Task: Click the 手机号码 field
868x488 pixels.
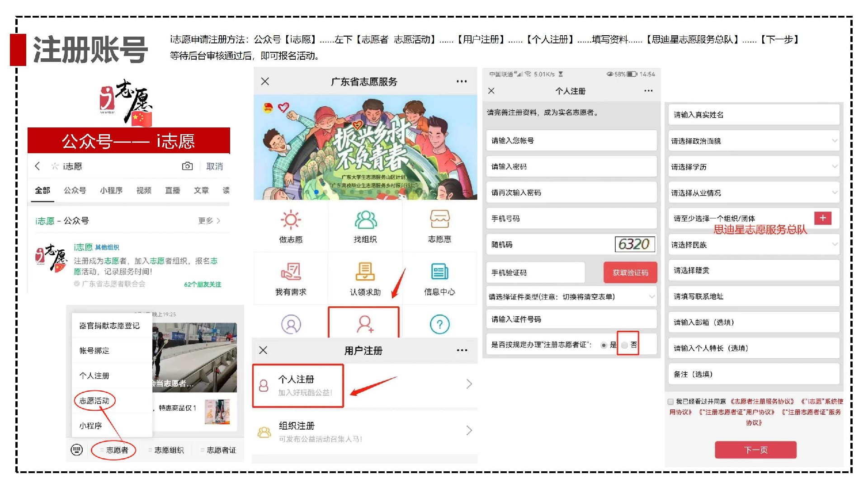Action: click(571, 219)
